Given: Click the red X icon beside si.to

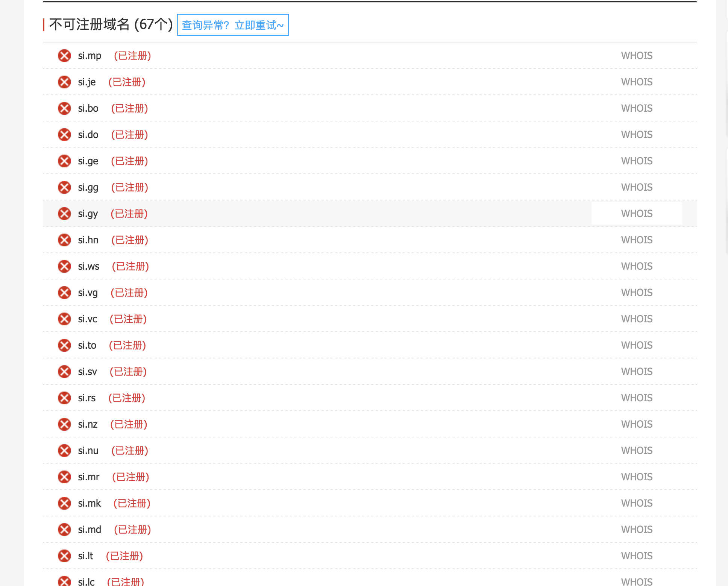Looking at the screenshot, I should (x=64, y=345).
